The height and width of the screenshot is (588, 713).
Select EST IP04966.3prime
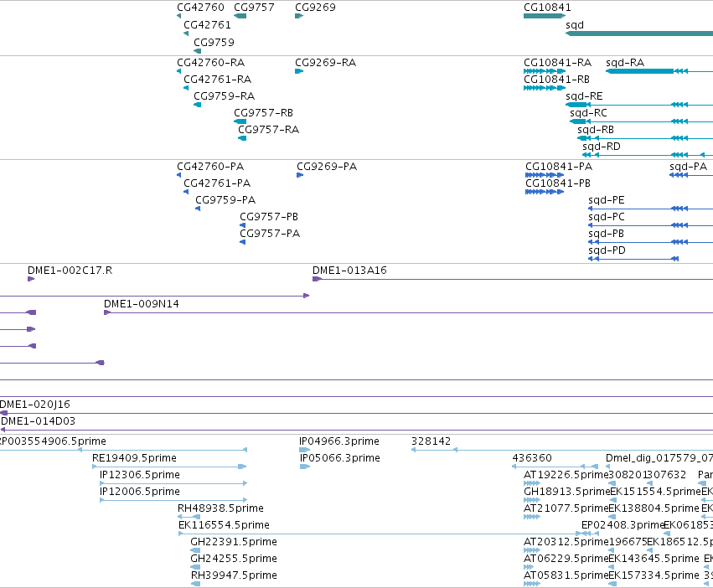[339, 441]
